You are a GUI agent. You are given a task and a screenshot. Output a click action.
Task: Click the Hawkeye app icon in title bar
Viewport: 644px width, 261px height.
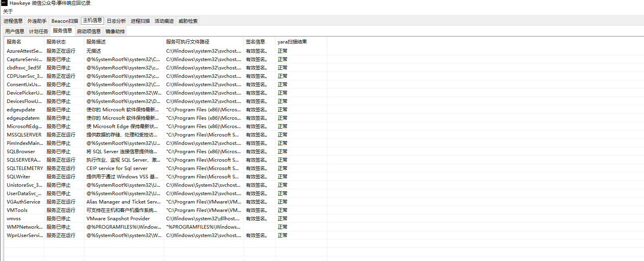point(4,3)
